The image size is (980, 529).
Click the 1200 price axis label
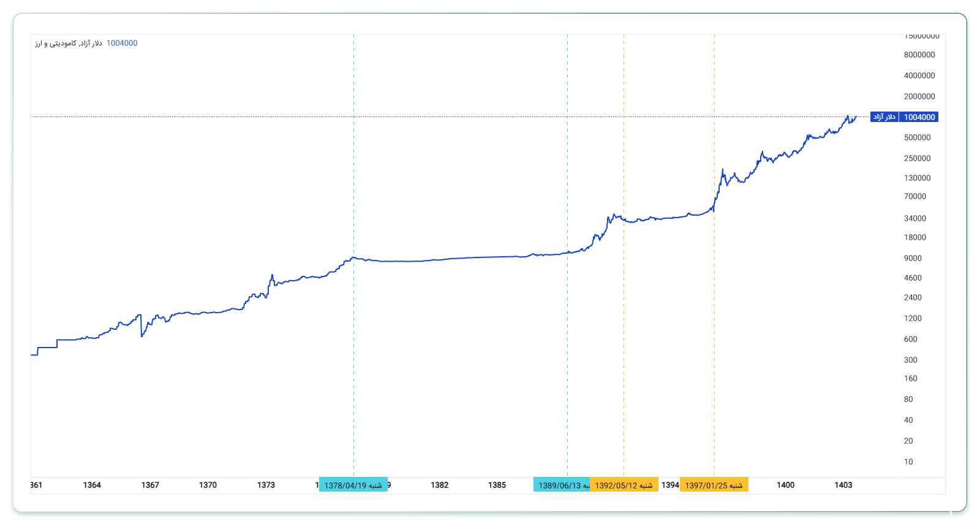(913, 318)
